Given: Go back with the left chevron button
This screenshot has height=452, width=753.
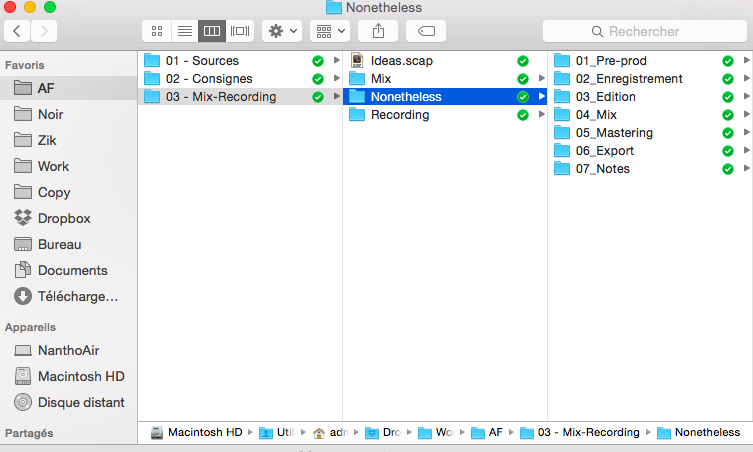Looking at the screenshot, I should (17, 31).
